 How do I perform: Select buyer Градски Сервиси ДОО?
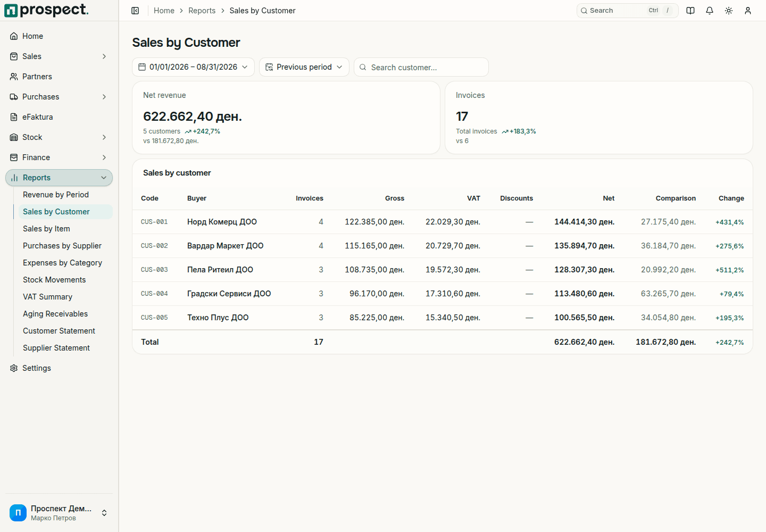(229, 294)
